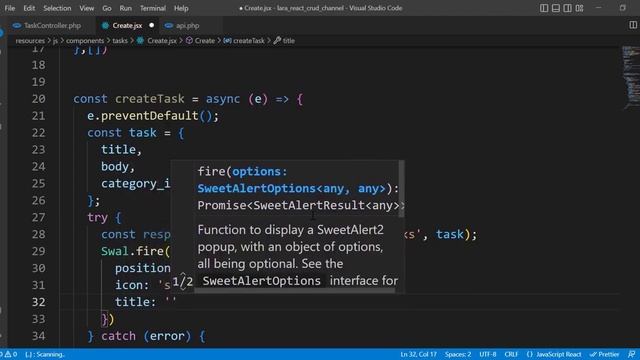
Task: Switch to the api.php tab
Action: (x=187, y=25)
